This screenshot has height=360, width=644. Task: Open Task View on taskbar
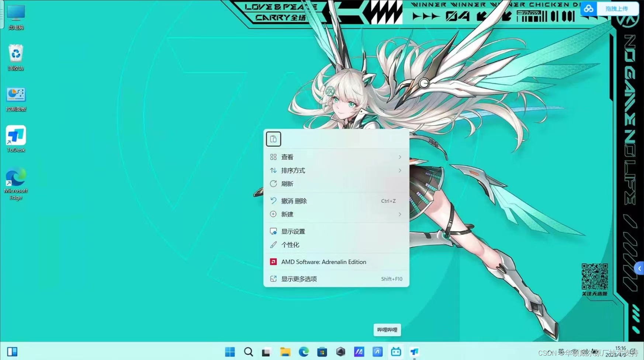(x=266, y=352)
